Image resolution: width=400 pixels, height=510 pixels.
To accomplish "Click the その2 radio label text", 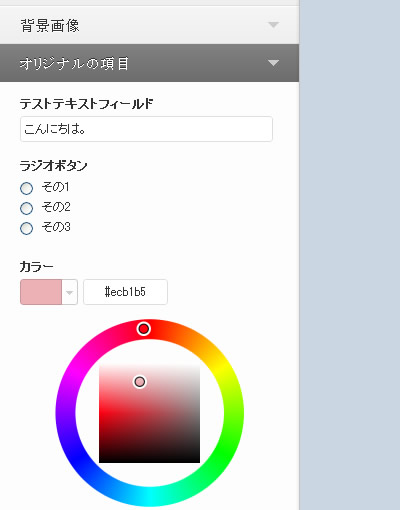I will (x=56, y=207).
